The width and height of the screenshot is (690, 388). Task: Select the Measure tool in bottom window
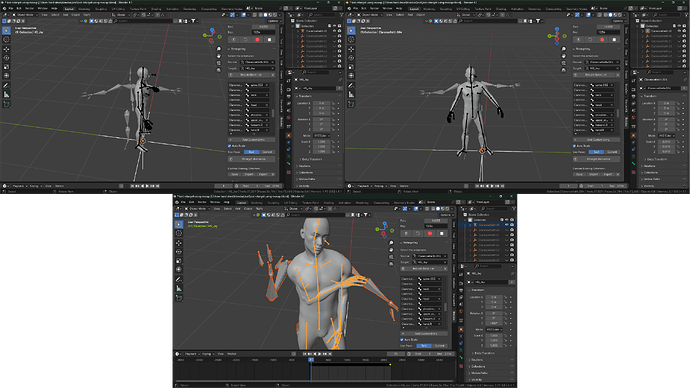pyautogui.click(x=179, y=289)
